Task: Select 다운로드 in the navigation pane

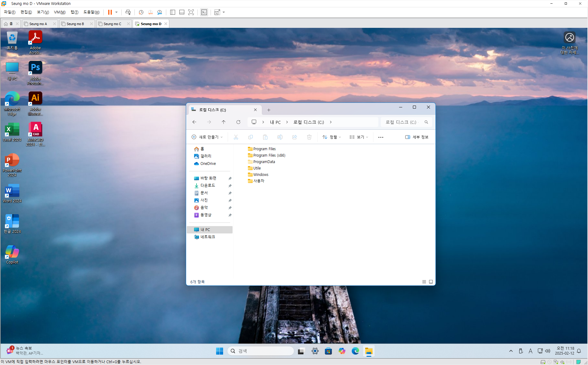Action: tap(208, 185)
